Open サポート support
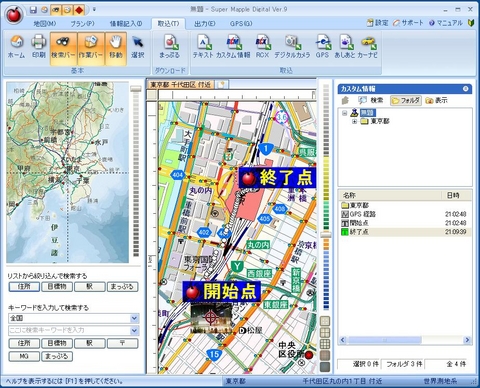Screen dimensions: 480x388 408,23
